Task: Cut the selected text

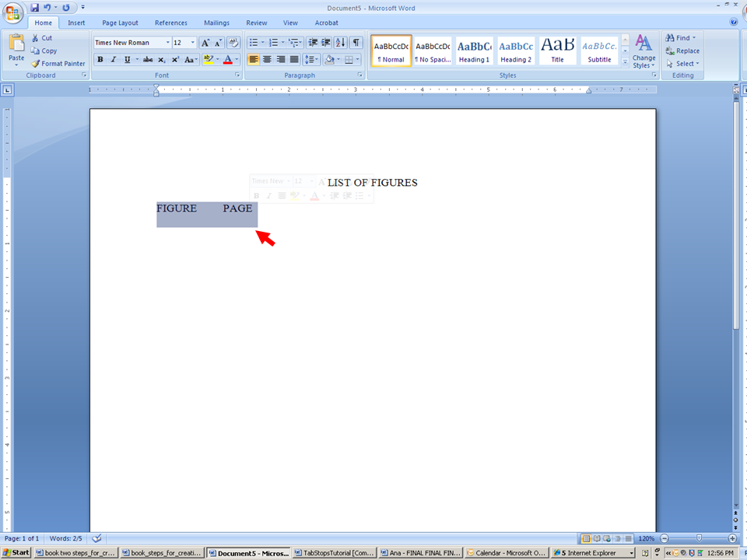Action: coord(41,38)
